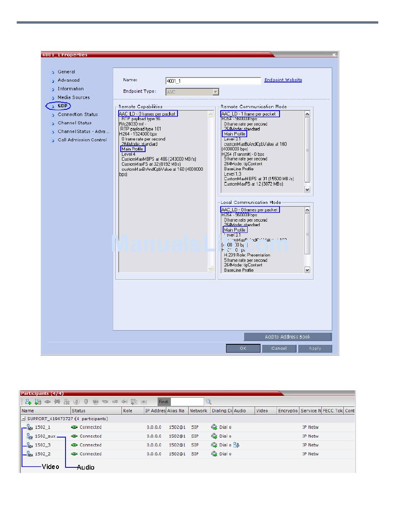Click the delete participant toolbar icon

66,401
